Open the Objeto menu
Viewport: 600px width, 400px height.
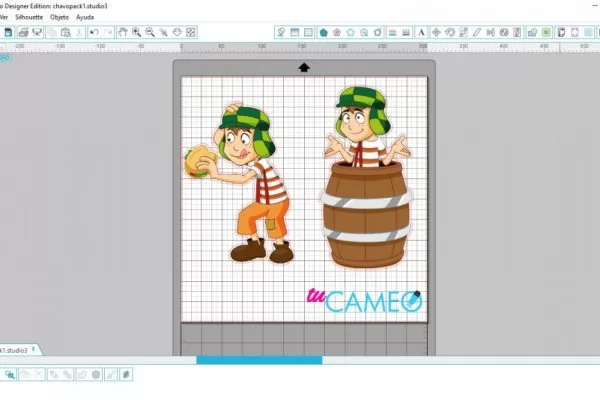pos(59,17)
